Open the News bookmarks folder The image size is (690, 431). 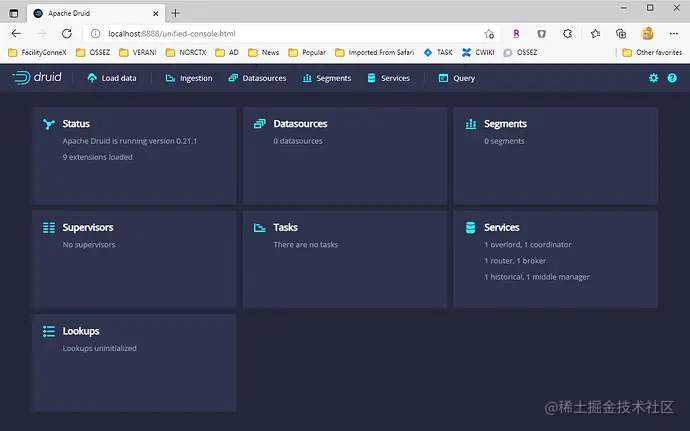click(264, 52)
